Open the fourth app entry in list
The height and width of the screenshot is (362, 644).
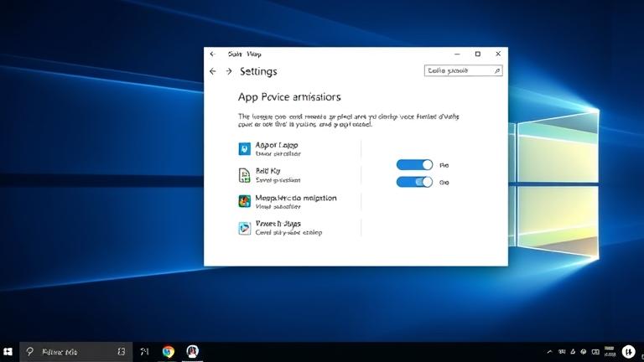pos(281,228)
